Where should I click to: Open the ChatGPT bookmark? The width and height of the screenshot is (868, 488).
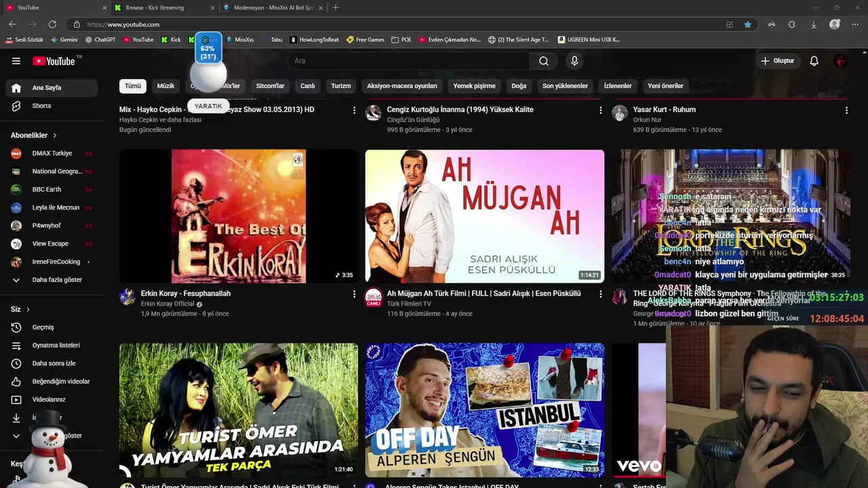[x=100, y=40]
